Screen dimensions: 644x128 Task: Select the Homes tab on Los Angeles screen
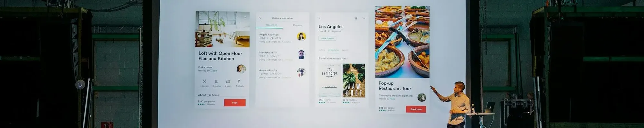(x=322, y=50)
